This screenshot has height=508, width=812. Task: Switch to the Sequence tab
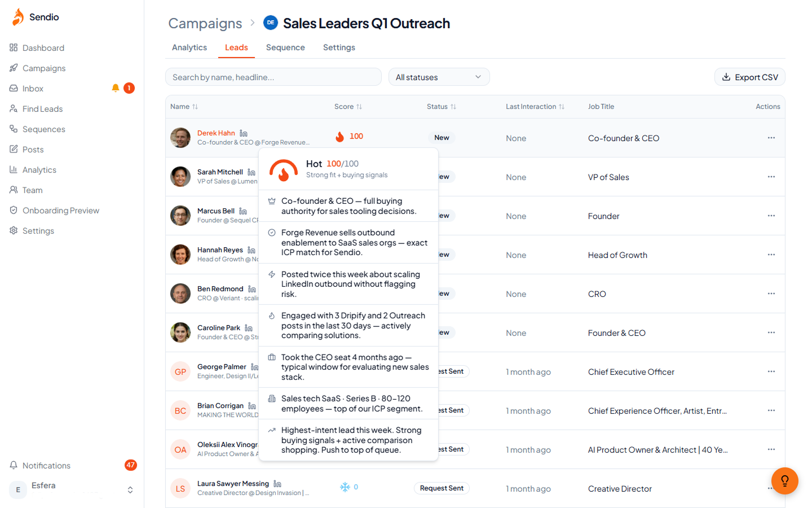coord(285,47)
